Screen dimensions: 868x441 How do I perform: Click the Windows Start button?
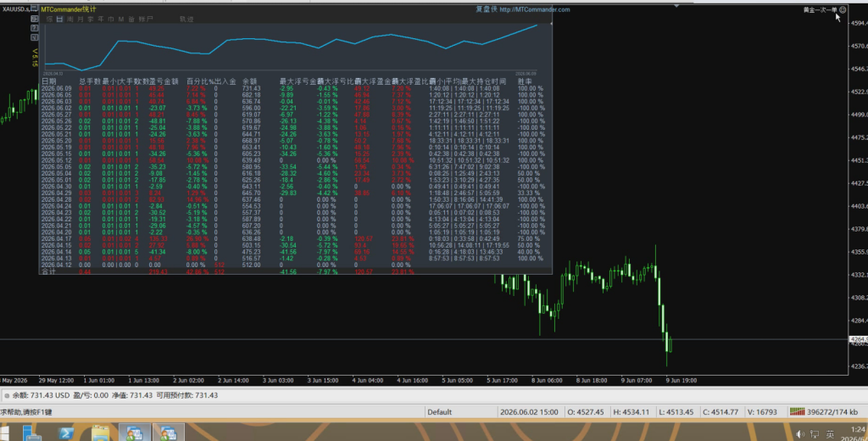[x=4, y=433]
